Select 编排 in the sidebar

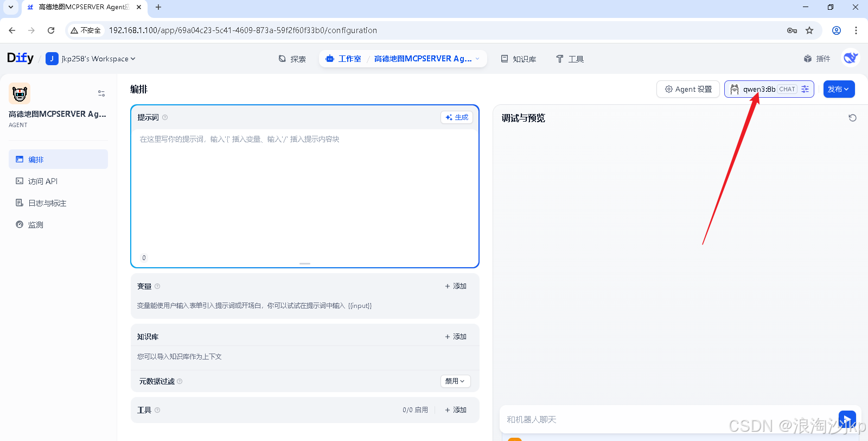pos(58,159)
